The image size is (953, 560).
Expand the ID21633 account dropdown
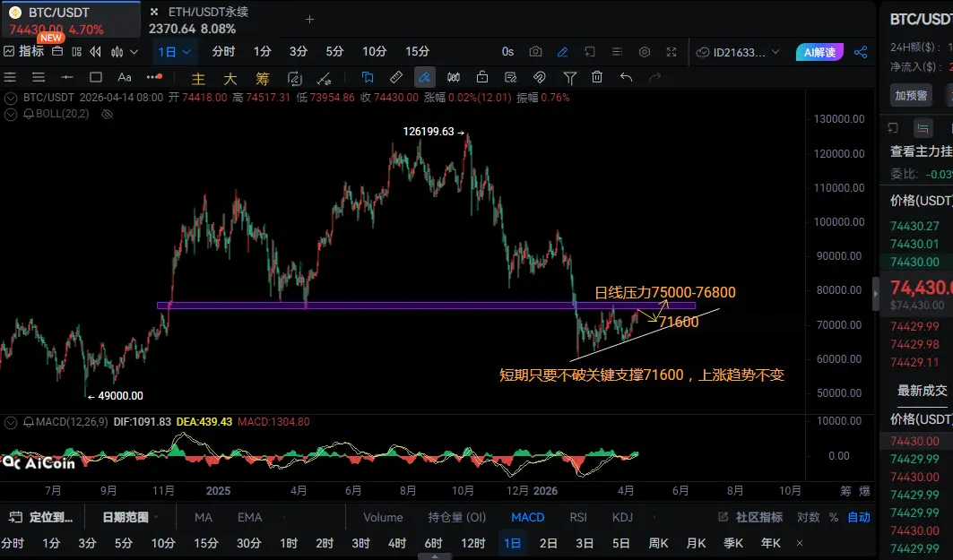(x=738, y=52)
